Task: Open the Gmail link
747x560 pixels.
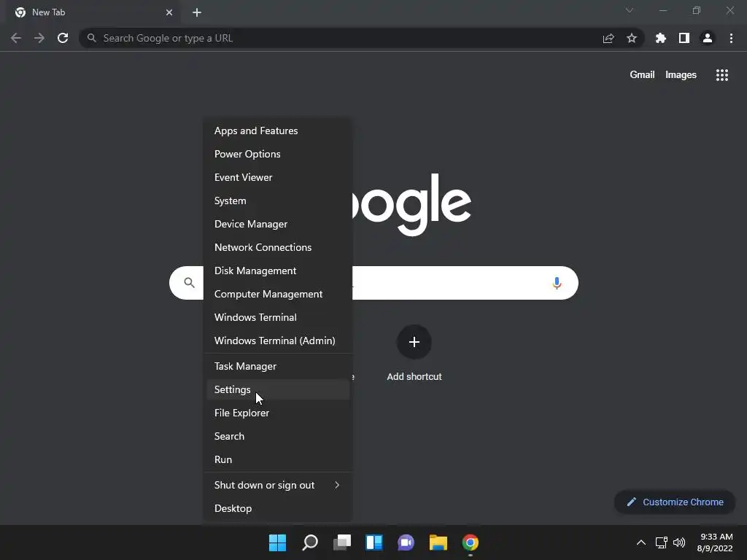Action: (642, 75)
